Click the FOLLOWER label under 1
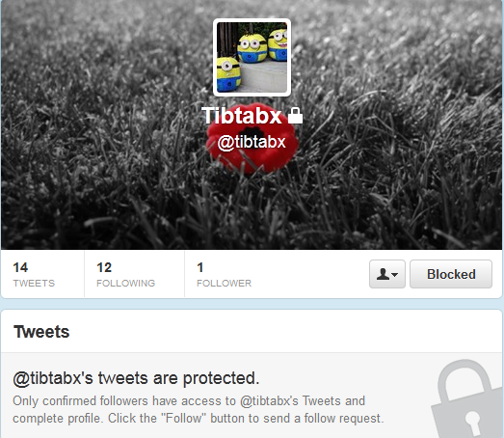 [x=224, y=284]
